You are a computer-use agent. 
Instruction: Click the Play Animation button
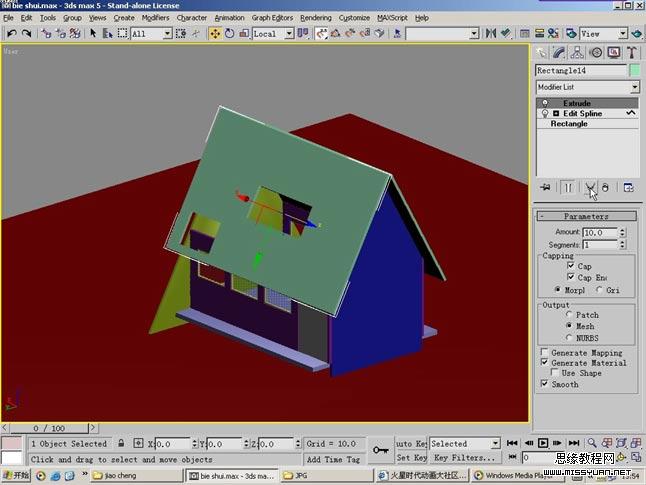tap(543, 443)
